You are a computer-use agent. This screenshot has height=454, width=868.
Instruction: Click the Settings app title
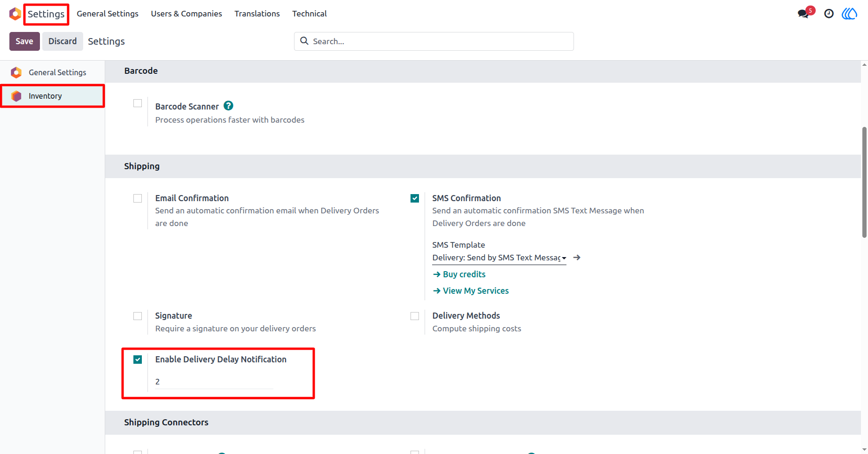coord(46,14)
